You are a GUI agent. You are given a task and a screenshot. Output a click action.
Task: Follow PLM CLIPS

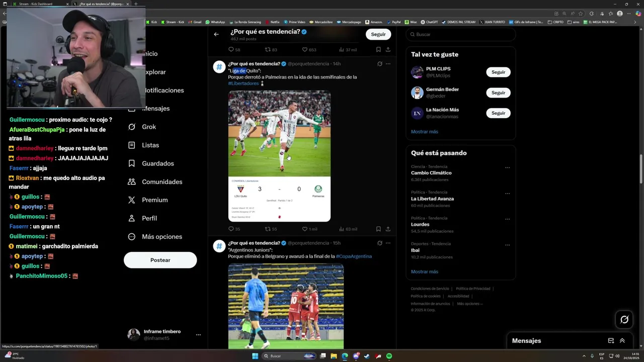pyautogui.click(x=498, y=72)
